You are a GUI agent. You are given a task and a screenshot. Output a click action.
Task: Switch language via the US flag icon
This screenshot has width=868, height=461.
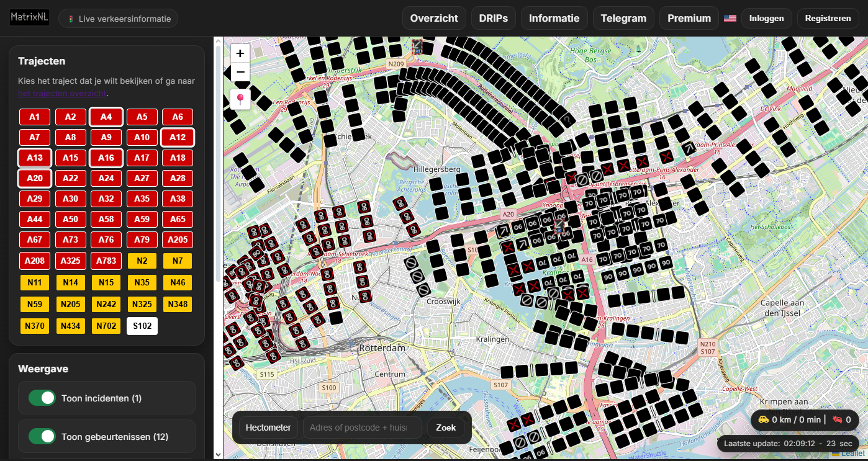click(730, 18)
